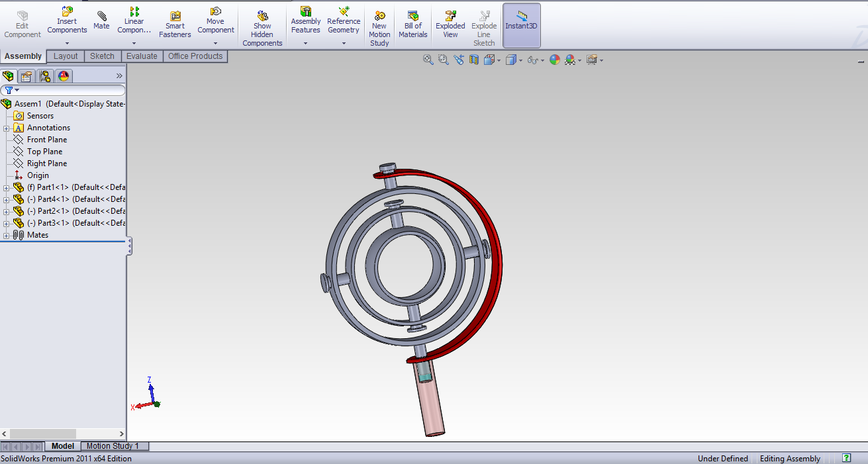Open the View Orientation dropdown arrow
Image resolution: width=868 pixels, height=464 pixels.
pyautogui.click(x=499, y=60)
